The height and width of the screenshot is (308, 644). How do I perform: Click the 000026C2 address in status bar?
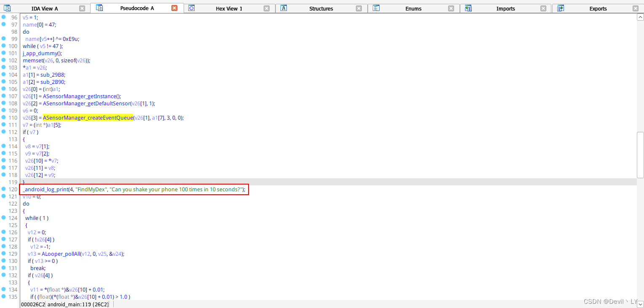(32, 304)
